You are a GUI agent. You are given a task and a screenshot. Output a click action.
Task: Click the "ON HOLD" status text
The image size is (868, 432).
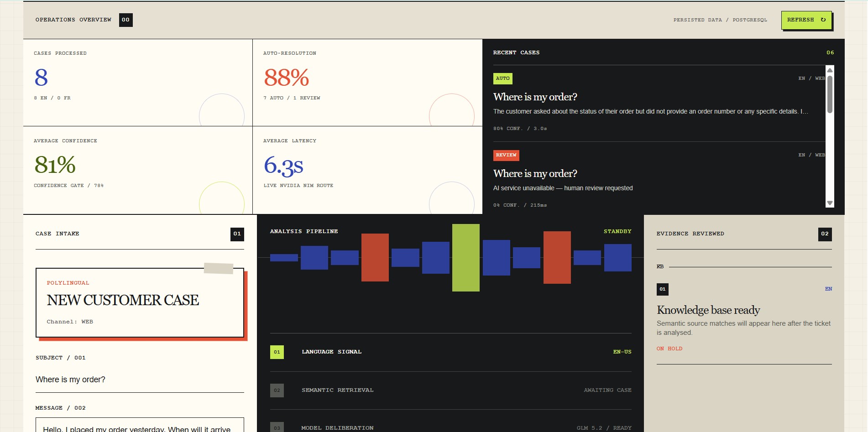pyautogui.click(x=669, y=349)
